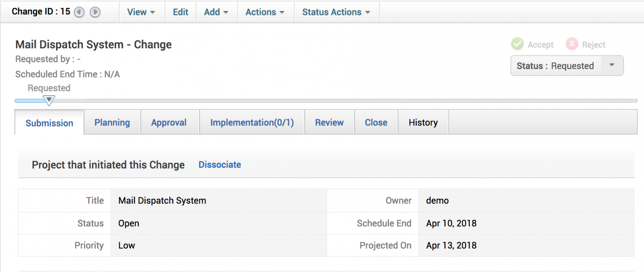Click the Priority value 'Low'
This screenshot has height=272, width=644.
point(127,245)
